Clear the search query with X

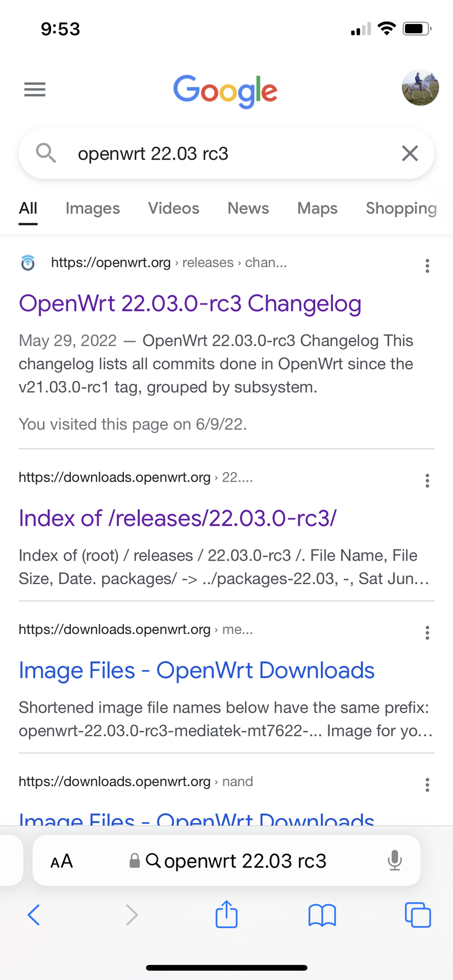click(410, 153)
